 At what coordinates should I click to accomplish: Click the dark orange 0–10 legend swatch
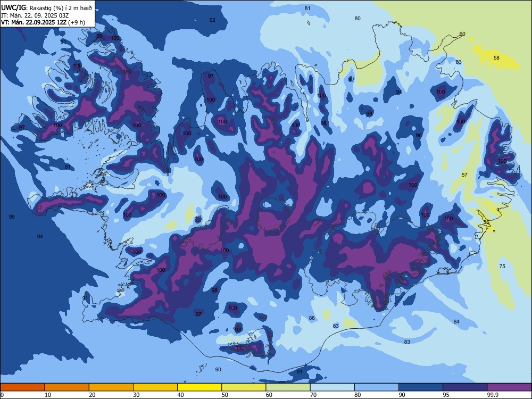point(22,387)
